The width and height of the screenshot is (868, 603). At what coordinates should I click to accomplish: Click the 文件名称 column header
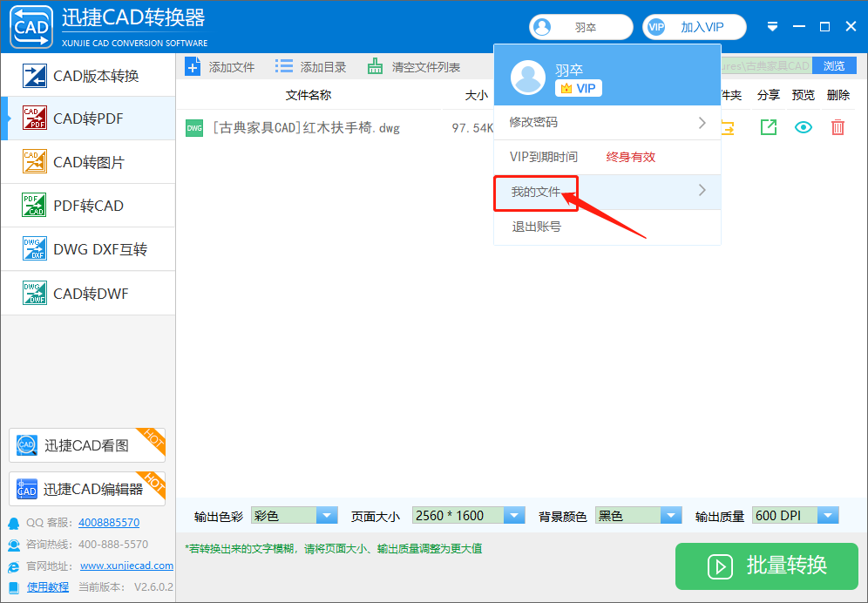[309, 95]
